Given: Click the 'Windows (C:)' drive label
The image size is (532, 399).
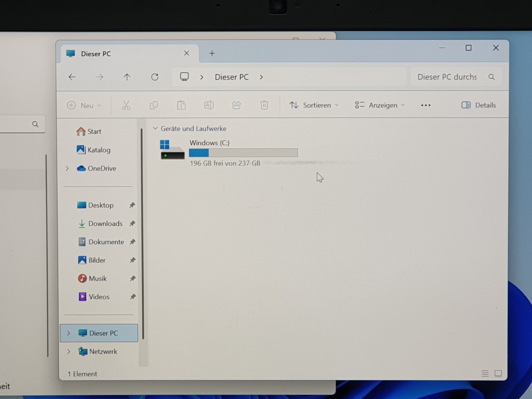Looking at the screenshot, I should (209, 143).
